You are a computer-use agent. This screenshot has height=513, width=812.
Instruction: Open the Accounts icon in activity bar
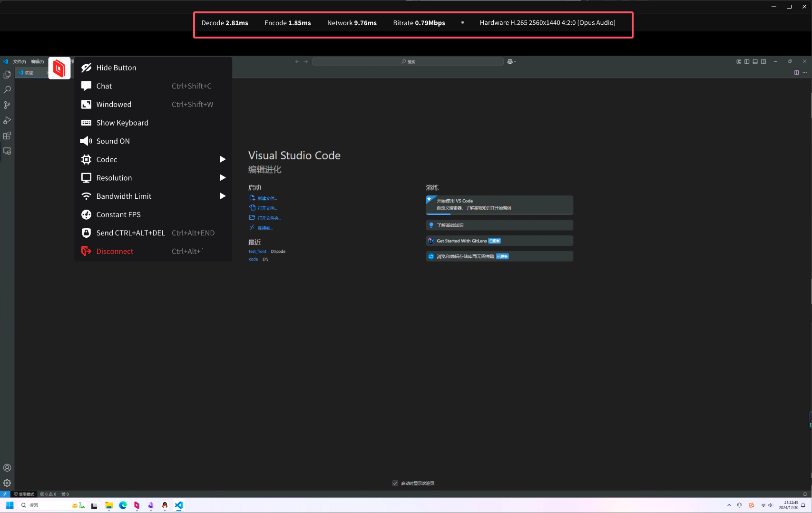(7, 468)
